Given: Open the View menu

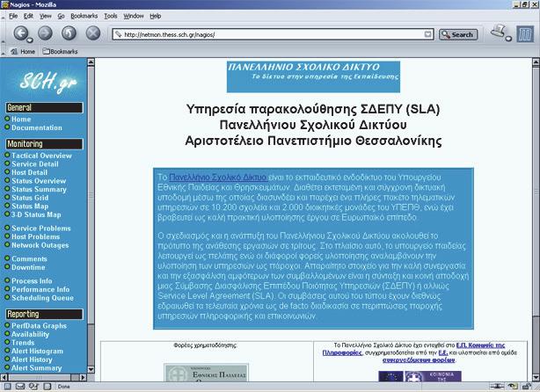Looking at the screenshot, I should (x=45, y=16).
